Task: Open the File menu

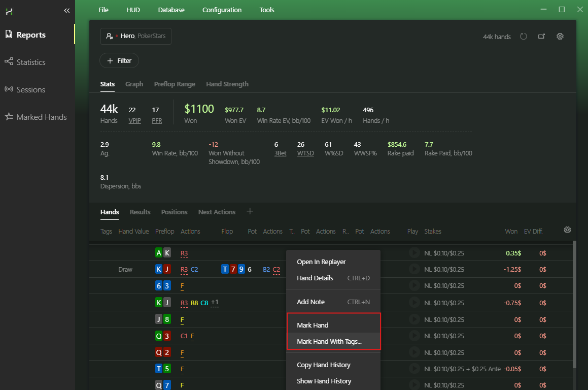Action: click(x=103, y=10)
